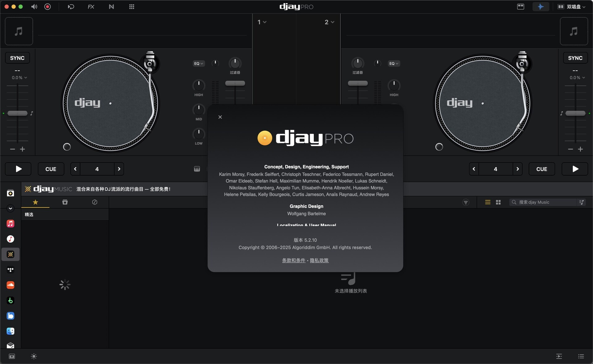
Task: Select the compass explore tab in djay Music
Action: tap(95, 202)
